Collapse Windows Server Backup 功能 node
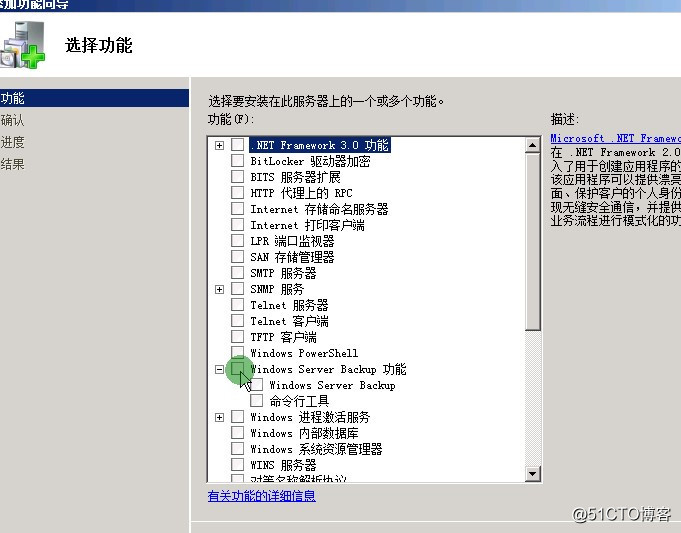Image resolution: width=681 pixels, height=533 pixels. 219,369
